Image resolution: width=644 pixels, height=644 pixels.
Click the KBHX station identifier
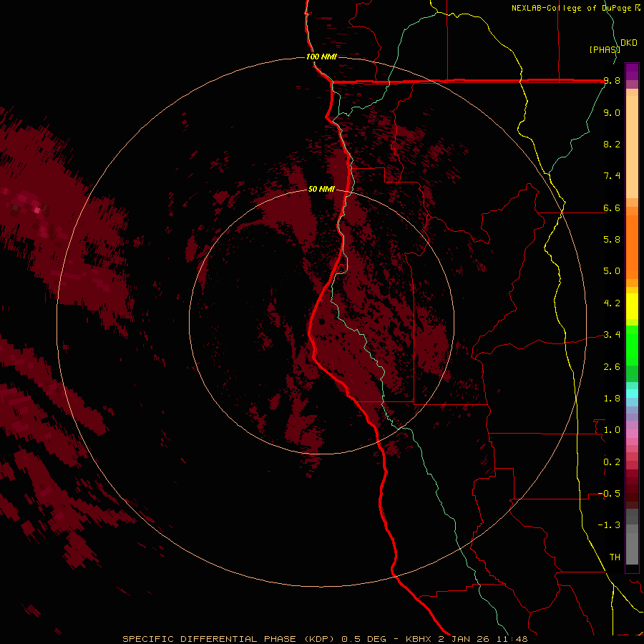417,639
